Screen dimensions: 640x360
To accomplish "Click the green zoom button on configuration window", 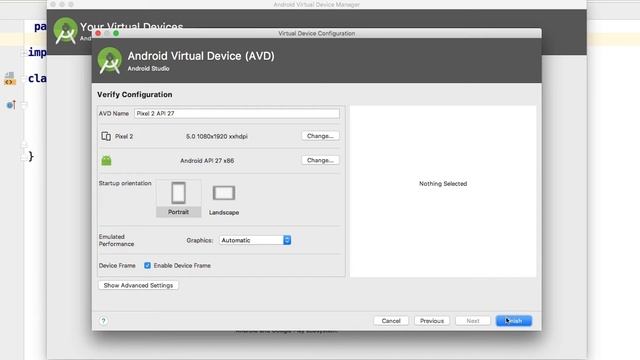I will [116, 33].
